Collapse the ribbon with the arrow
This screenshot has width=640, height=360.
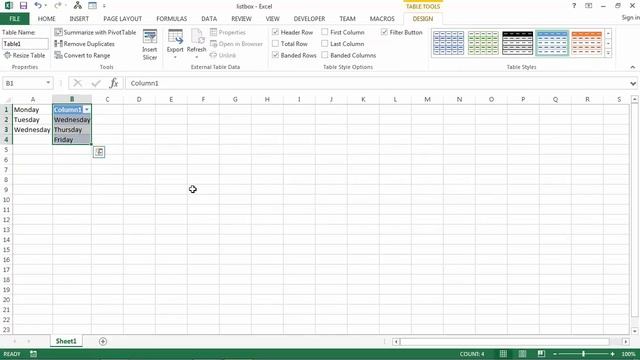coord(633,67)
